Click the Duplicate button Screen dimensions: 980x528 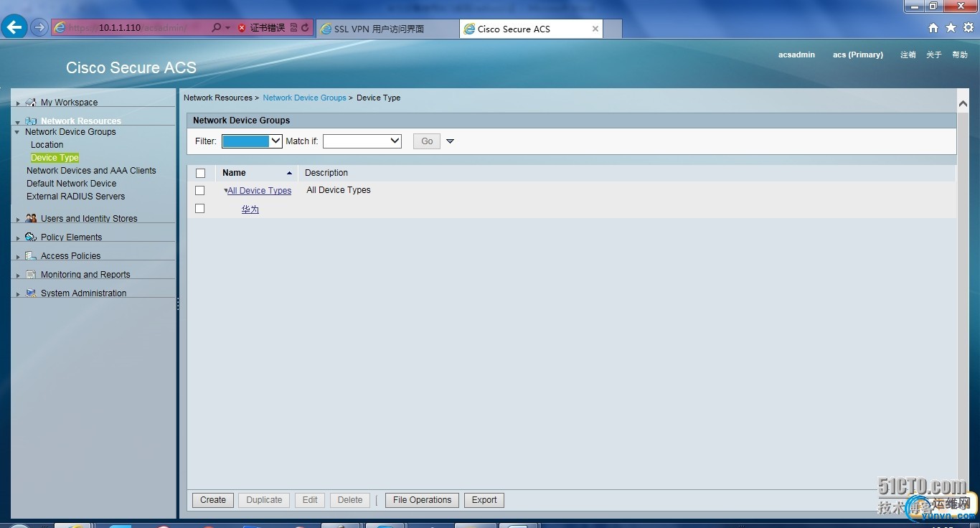point(264,500)
